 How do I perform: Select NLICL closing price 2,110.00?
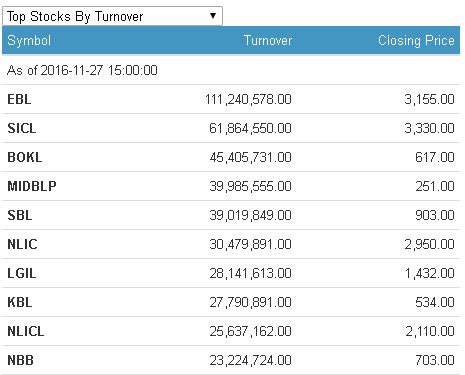click(430, 331)
